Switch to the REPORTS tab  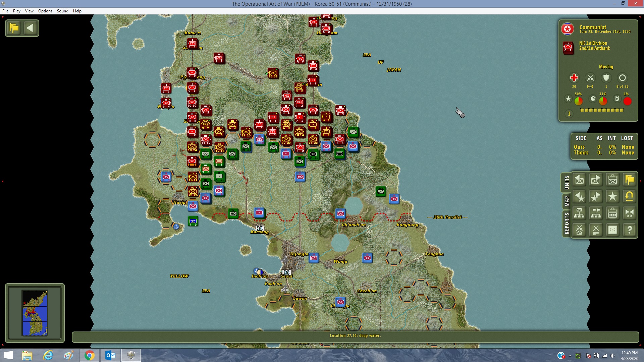[567, 224]
